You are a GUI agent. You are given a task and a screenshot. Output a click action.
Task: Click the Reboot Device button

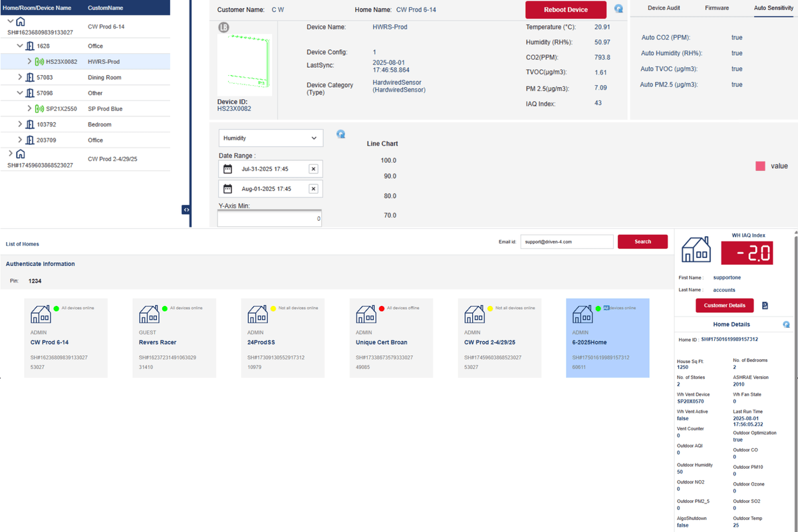566,10
